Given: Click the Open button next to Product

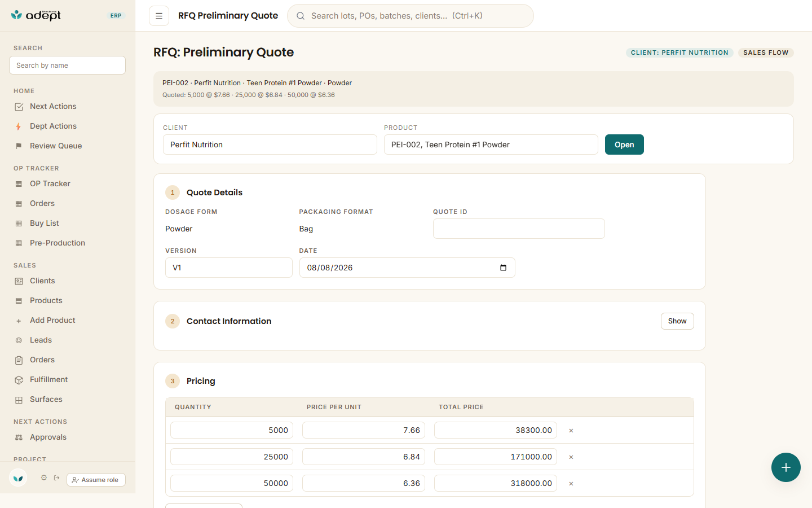Looking at the screenshot, I should pyautogui.click(x=624, y=144).
